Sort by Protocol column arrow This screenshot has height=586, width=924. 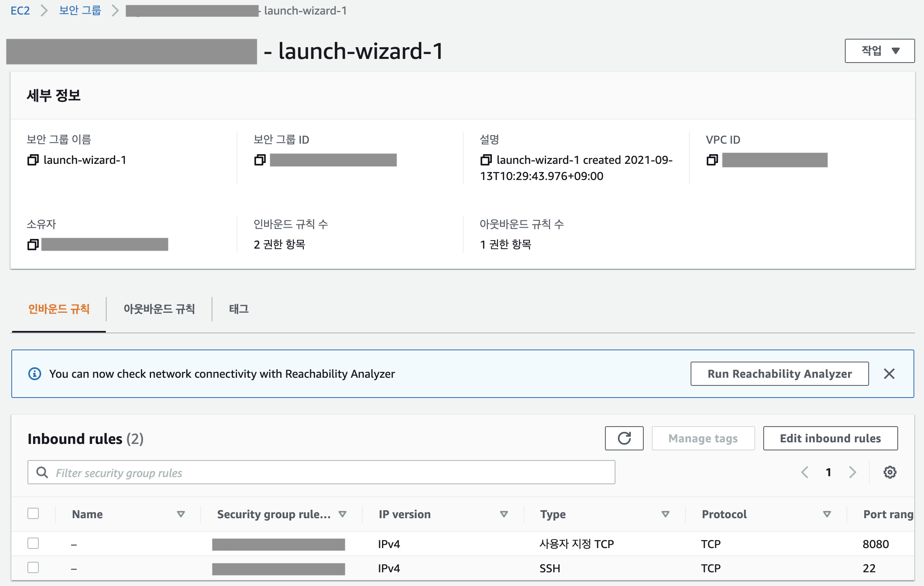827,514
